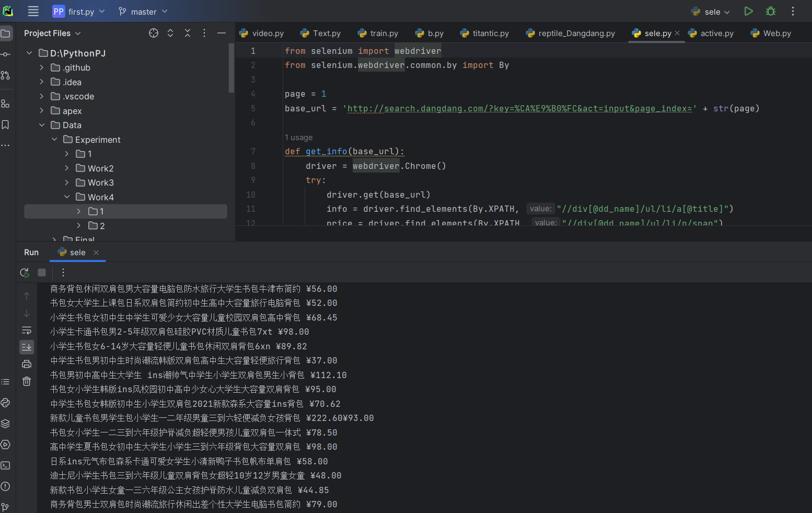Switch to the reptile_Dangdang.py tab

[571, 33]
